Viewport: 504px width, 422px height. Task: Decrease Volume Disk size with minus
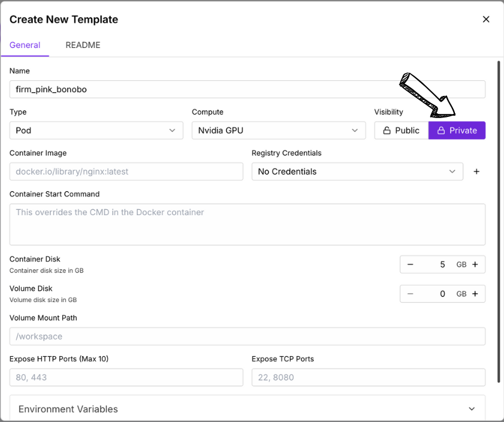pos(410,294)
